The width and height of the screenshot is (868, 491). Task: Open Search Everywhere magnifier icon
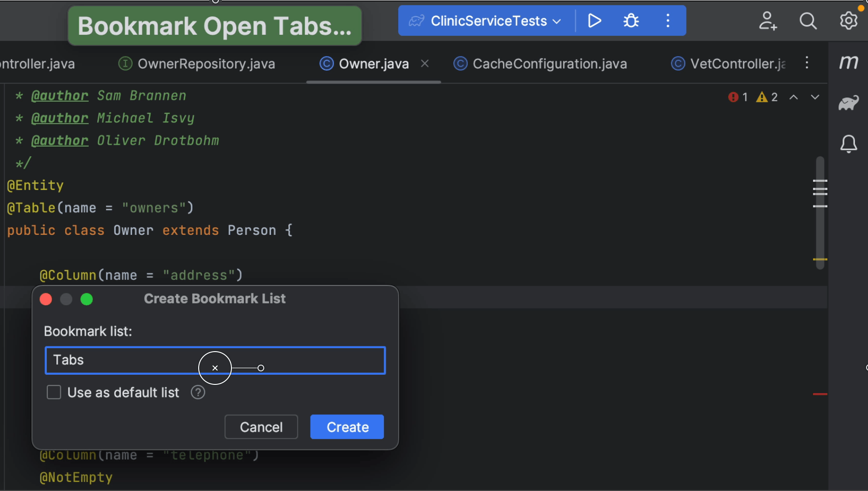tap(808, 21)
